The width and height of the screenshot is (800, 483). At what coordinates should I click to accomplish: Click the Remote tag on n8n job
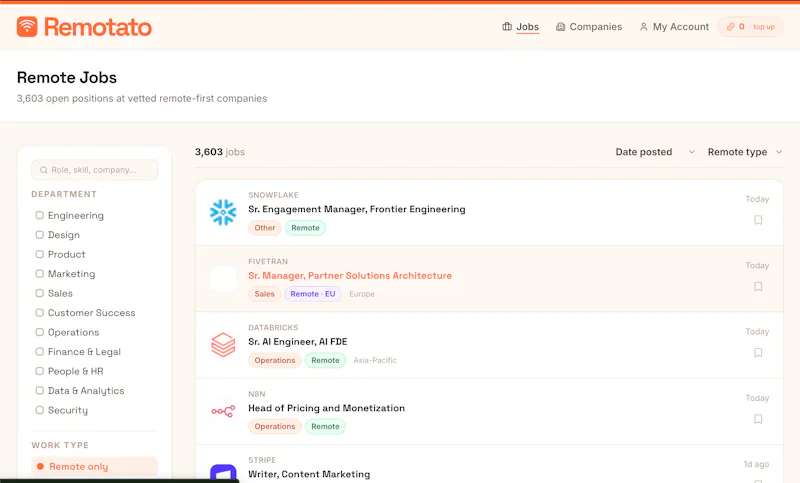point(325,426)
